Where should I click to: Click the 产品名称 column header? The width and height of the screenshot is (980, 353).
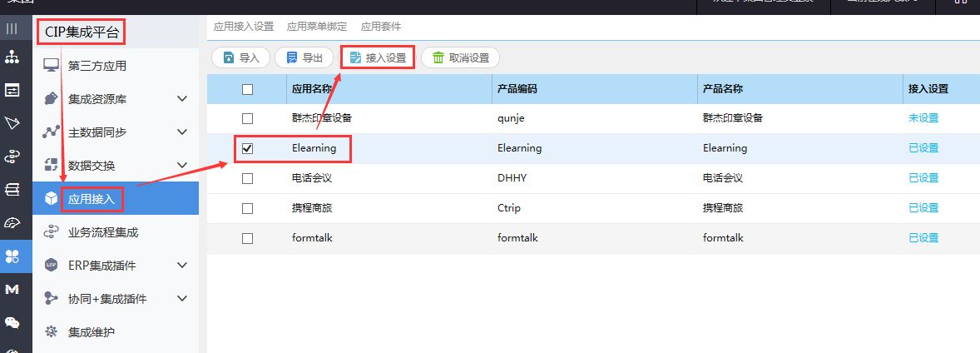(x=800, y=90)
